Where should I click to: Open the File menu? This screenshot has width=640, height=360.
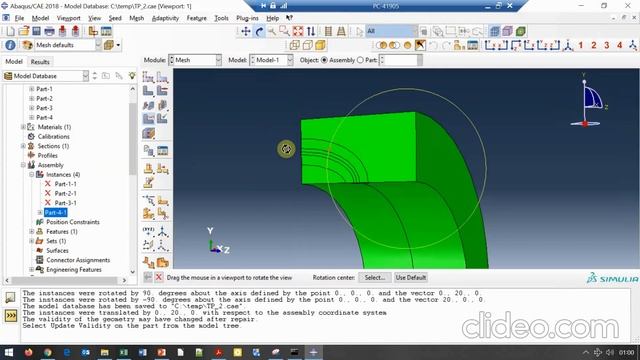[x=19, y=18]
